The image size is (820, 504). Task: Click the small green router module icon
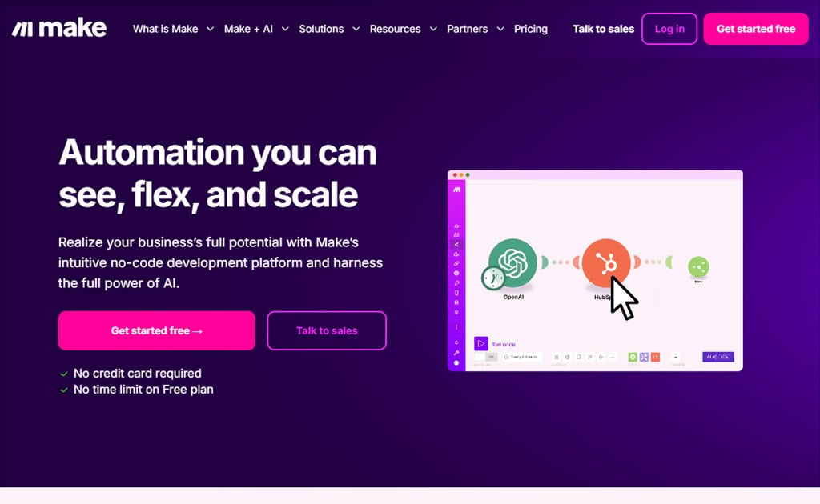coord(698,267)
